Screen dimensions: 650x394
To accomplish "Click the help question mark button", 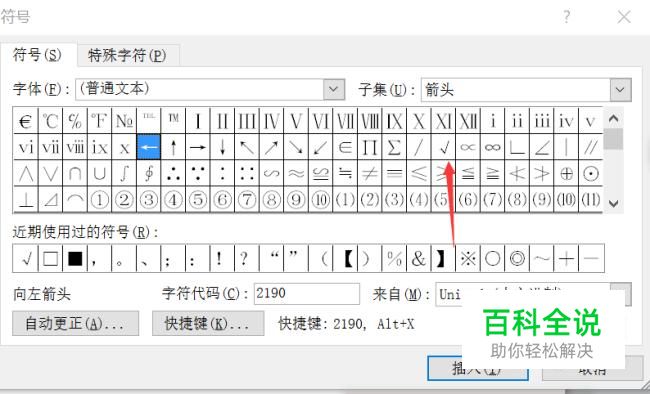I will click(x=567, y=17).
